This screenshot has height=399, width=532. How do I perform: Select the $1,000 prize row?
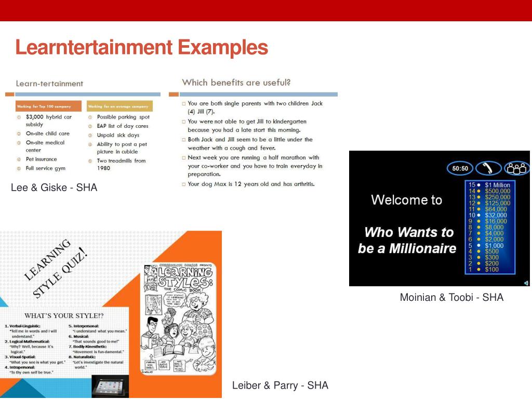pyautogui.click(x=486, y=245)
